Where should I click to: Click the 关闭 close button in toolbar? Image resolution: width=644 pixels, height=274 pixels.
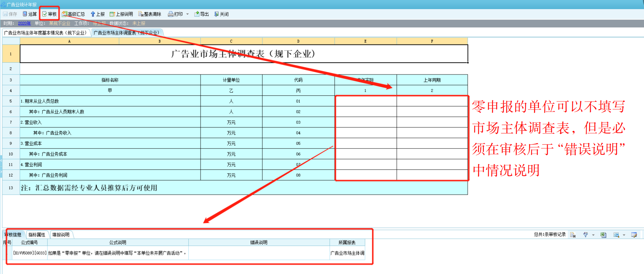coord(221,14)
